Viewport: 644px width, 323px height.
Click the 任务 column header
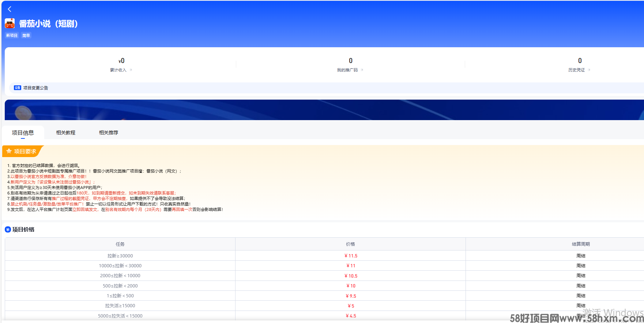tap(120, 244)
